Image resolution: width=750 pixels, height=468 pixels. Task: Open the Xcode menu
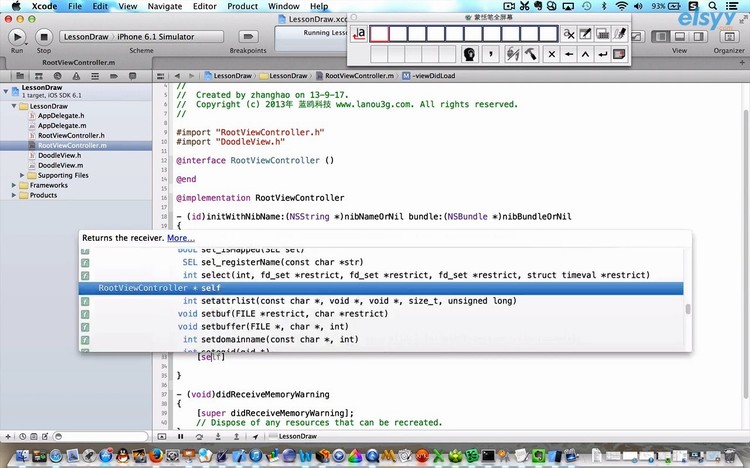pyautogui.click(x=44, y=6)
